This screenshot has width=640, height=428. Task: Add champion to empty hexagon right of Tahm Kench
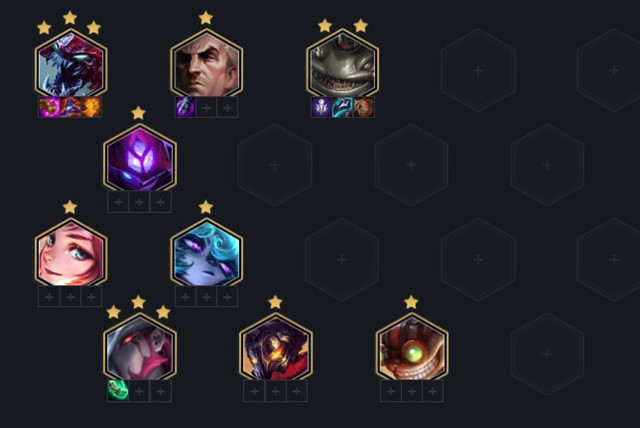pos(478,70)
